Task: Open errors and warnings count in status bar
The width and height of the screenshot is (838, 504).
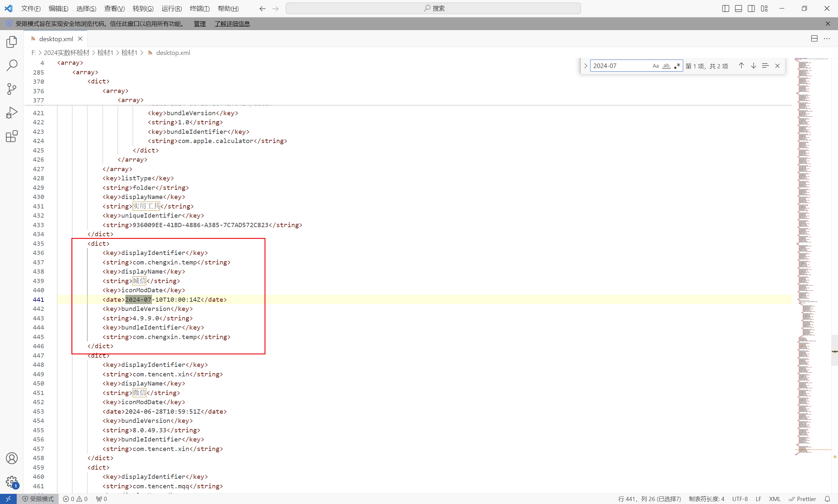Action: point(75,498)
